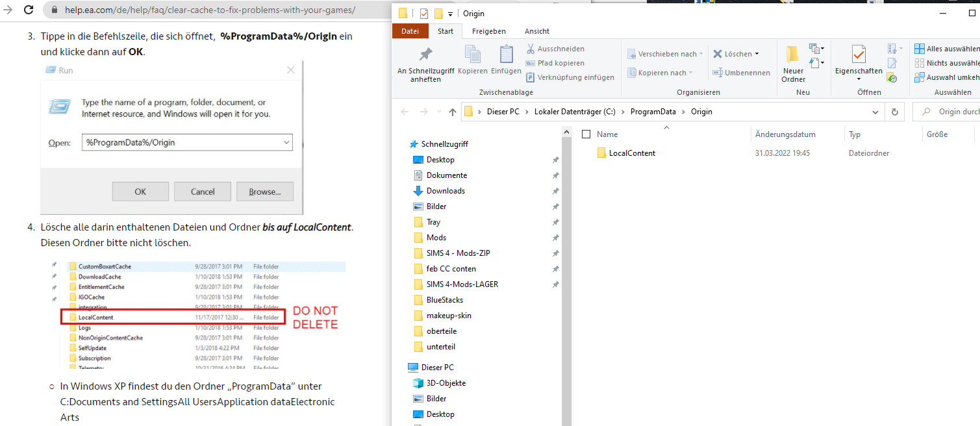Screen dimensions: 980x426
Task: Click the new folder icon in title bar toolbar
Action: [x=438, y=14]
